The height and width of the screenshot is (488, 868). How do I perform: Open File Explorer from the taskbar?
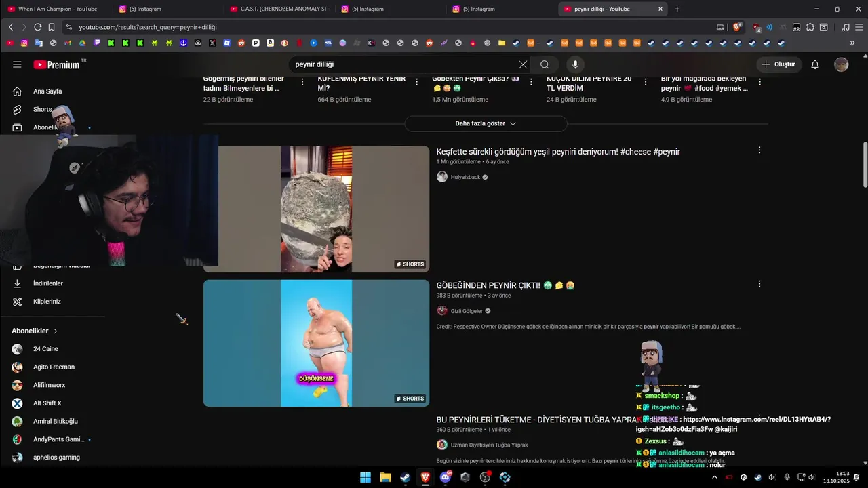385,477
